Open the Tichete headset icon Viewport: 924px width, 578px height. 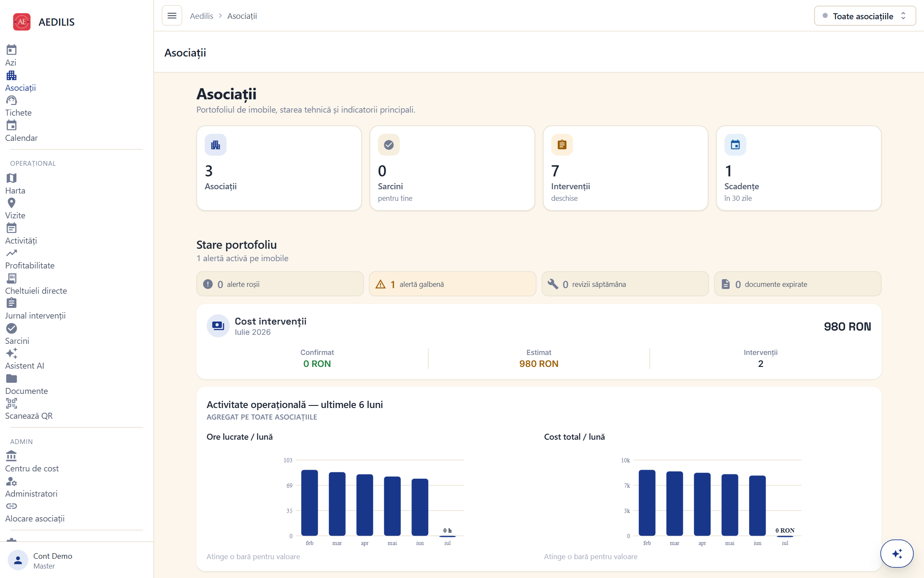point(12,100)
